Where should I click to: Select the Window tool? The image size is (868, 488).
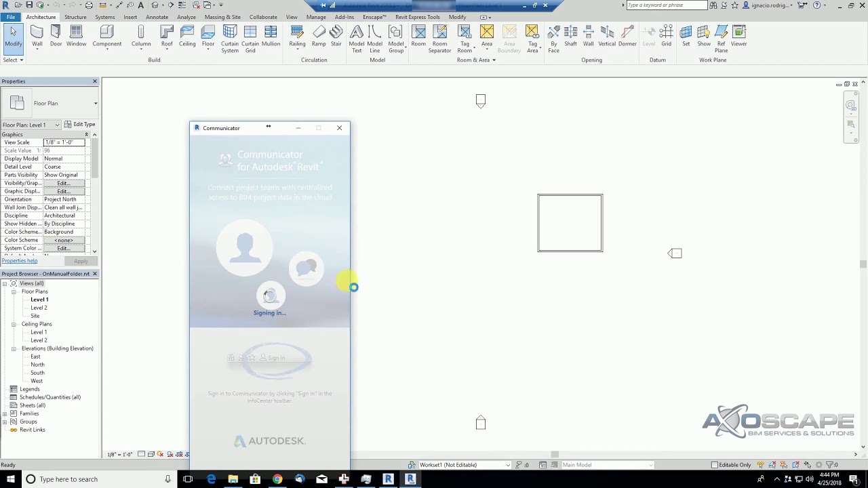(x=76, y=37)
